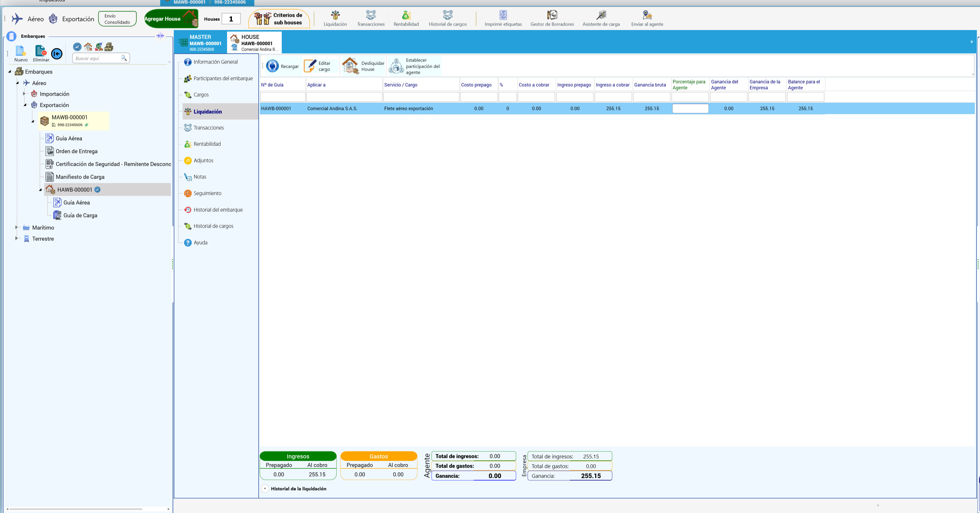Click the Porcentaje para Agente cell input
This screenshot has height=513, width=980.
tap(690, 109)
